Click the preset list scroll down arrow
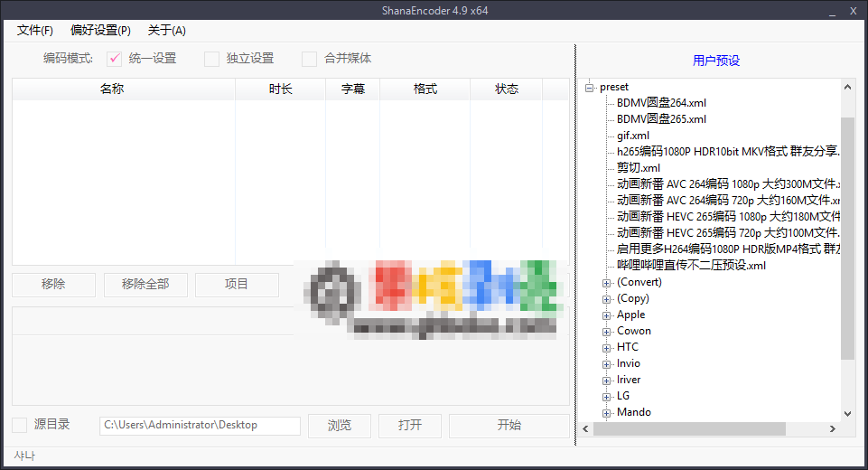The width and height of the screenshot is (868, 470). pyautogui.click(x=847, y=413)
